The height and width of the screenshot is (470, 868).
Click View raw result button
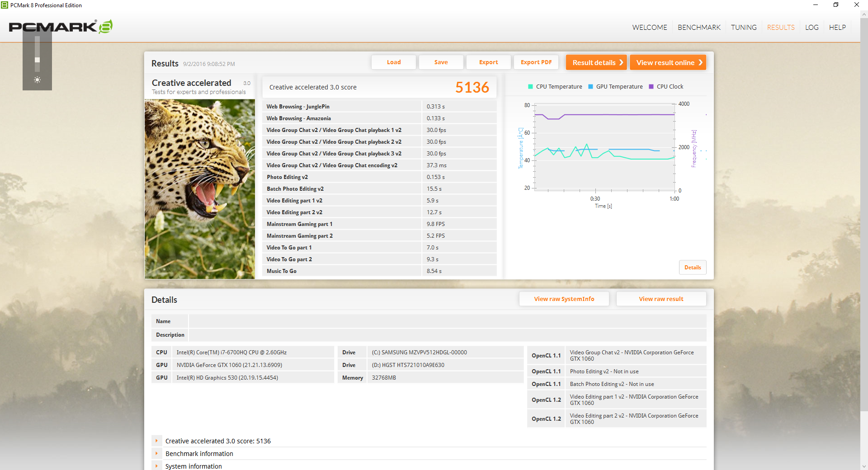[661, 299]
